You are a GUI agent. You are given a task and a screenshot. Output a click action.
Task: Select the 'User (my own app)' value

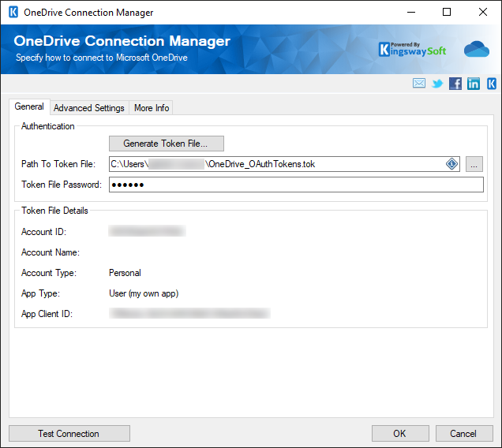coord(144,293)
